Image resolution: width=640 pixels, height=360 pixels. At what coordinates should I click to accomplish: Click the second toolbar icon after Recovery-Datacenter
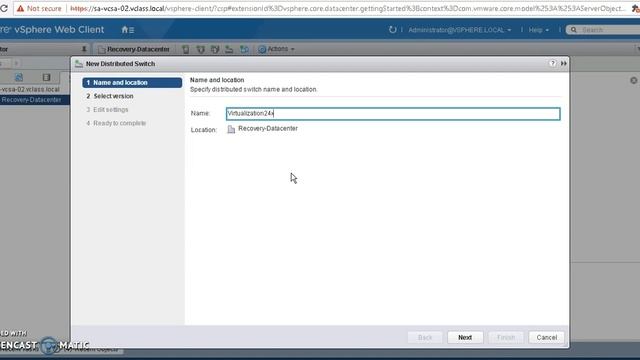pos(200,49)
